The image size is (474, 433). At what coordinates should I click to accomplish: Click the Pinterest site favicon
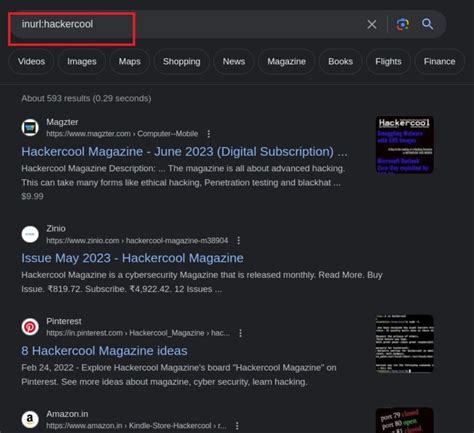click(x=30, y=327)
